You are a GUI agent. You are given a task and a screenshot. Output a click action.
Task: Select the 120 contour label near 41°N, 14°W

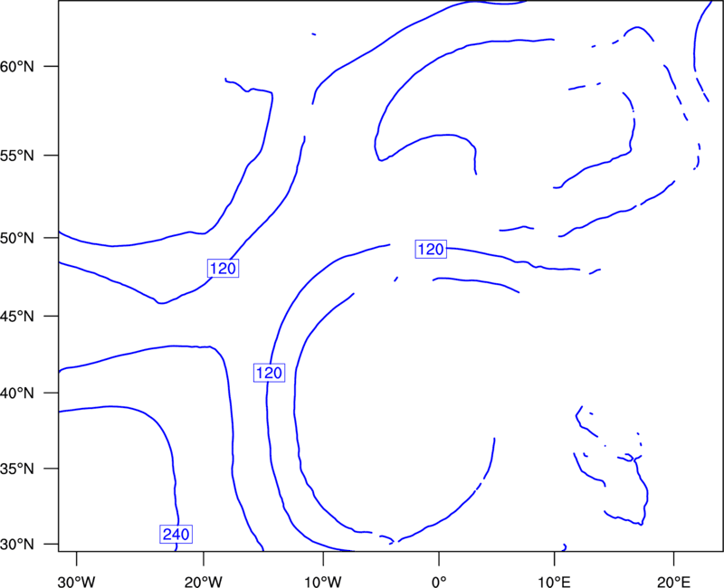click(269, 373)
